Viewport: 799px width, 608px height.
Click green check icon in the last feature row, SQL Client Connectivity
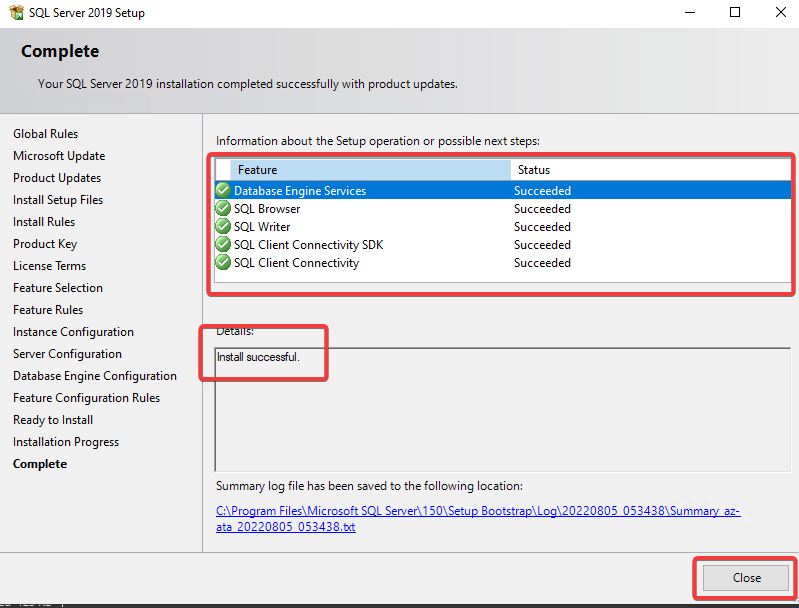(223, 262)
